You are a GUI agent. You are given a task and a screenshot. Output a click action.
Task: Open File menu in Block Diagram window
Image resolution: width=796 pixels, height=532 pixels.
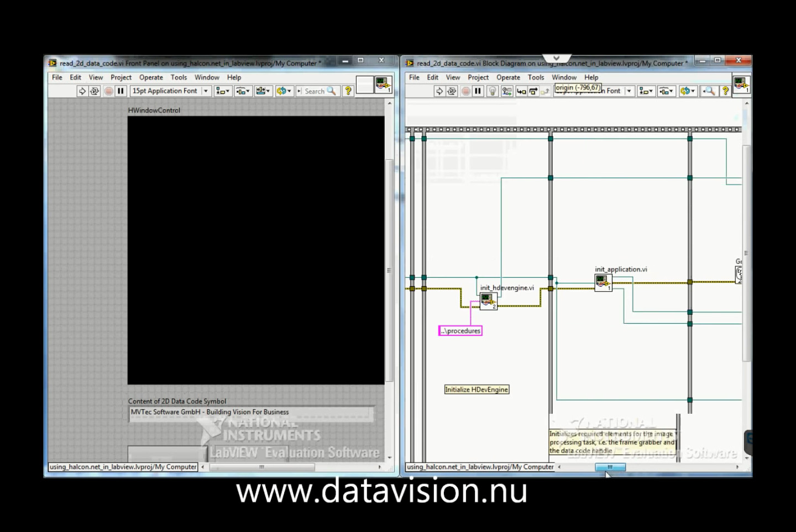coord(414,77)
